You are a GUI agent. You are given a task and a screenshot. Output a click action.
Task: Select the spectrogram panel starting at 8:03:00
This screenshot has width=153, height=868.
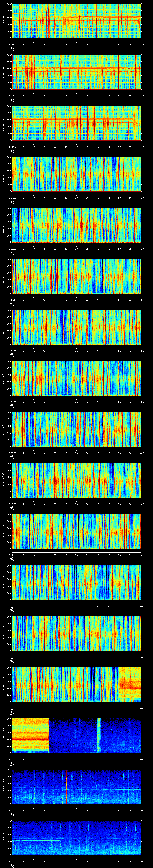pyautogui.click(x=77, y=123)
